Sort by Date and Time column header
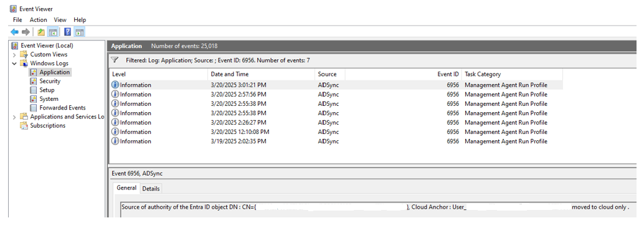This screenshot has height=228, width=644. pyautogui.click(x=262, y=74)
